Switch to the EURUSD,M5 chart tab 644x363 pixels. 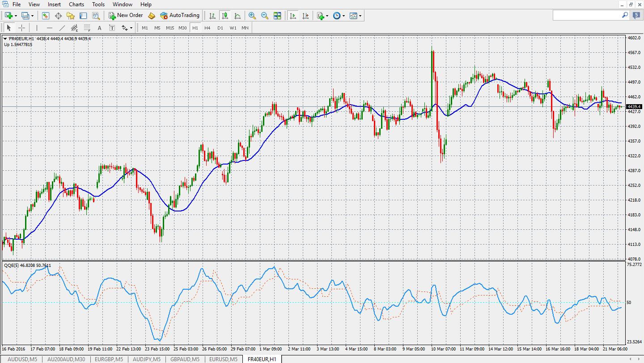click(x=223, y=359)
